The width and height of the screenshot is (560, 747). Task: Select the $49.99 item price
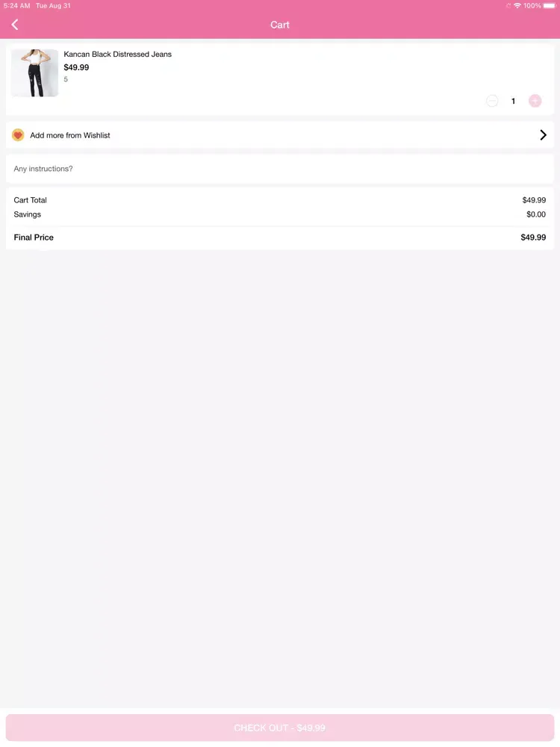pyautogui.click(x=76, y=67)
